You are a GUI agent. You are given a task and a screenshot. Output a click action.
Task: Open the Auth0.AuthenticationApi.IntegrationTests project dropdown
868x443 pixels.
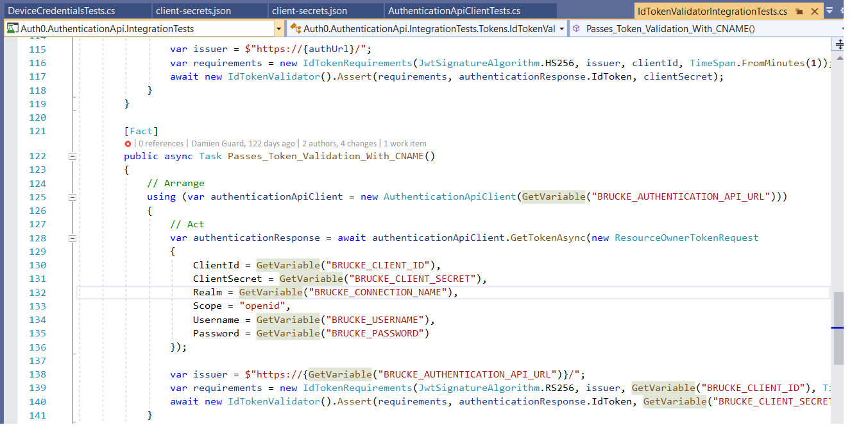click(x=144, y=28)
